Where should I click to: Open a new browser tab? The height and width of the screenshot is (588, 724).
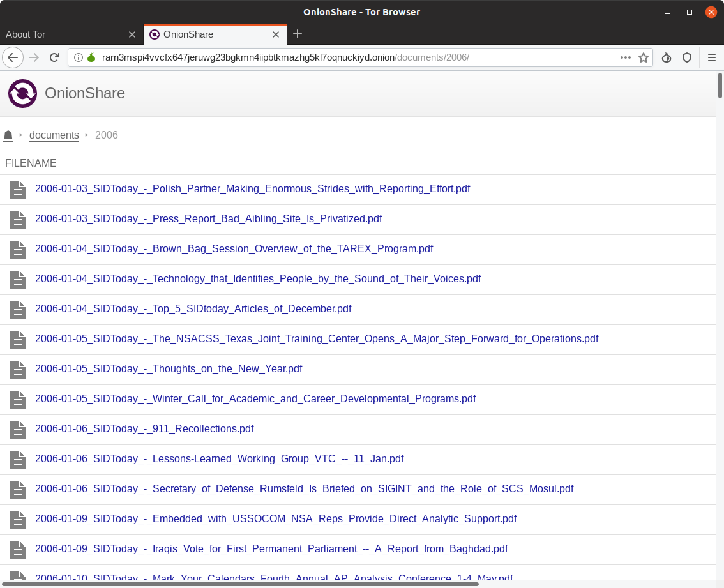[298, 34]
